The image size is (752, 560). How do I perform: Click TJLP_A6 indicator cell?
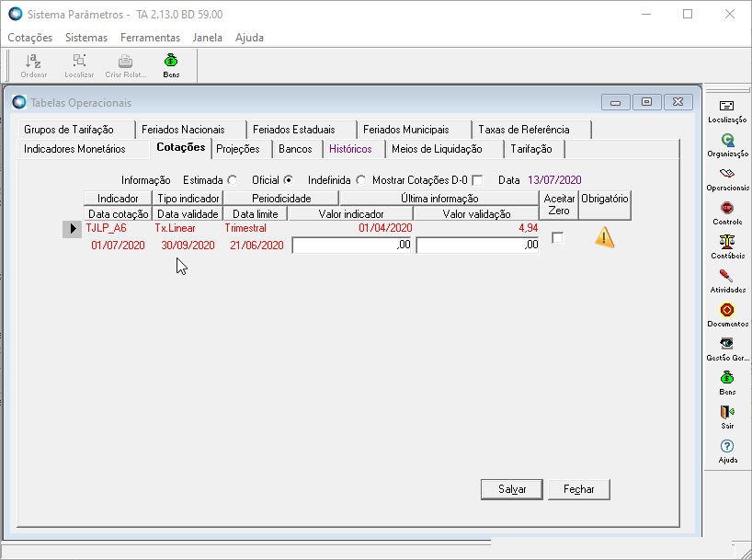(x=106, y=228)
